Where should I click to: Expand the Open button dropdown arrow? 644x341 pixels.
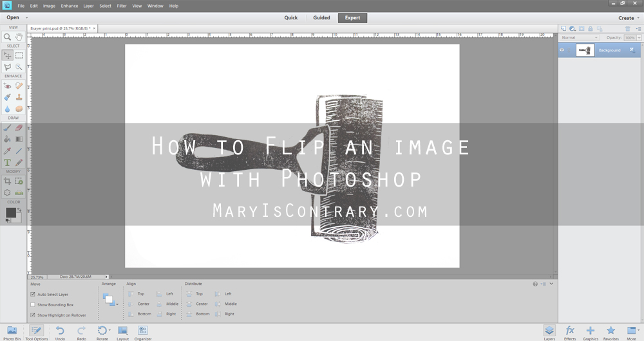coord(27,17)
